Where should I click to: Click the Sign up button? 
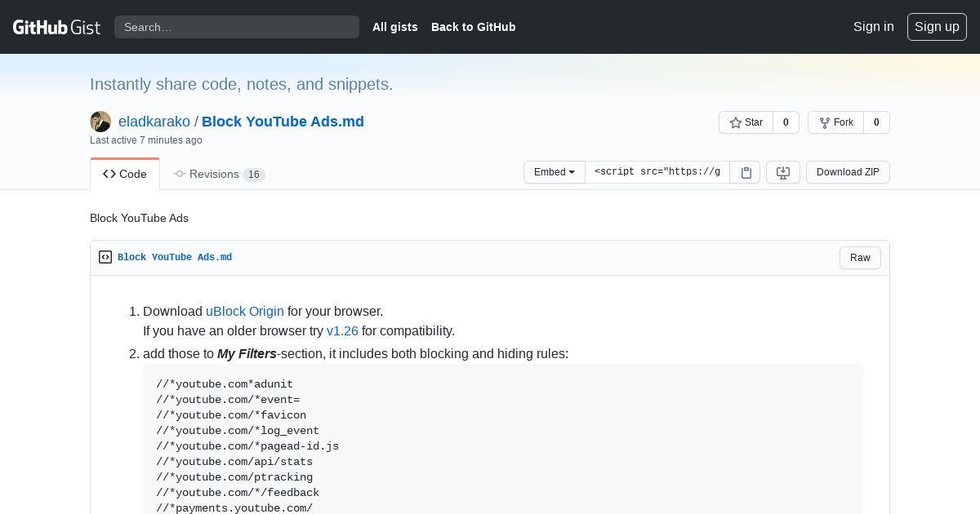point(937,27)
